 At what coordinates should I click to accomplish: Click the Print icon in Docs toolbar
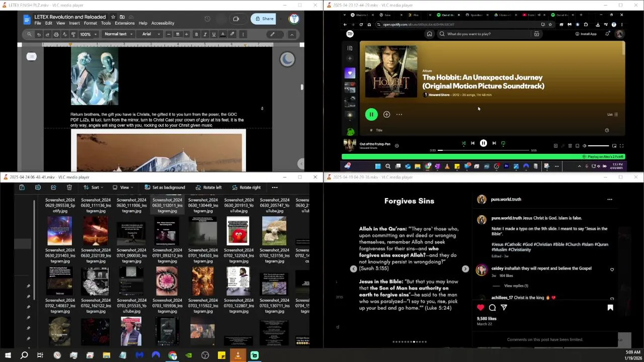coord(56,34)
